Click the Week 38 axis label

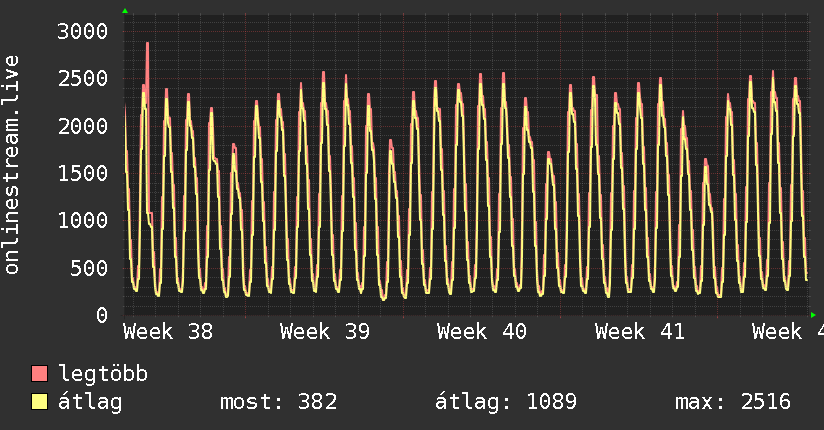168,332
